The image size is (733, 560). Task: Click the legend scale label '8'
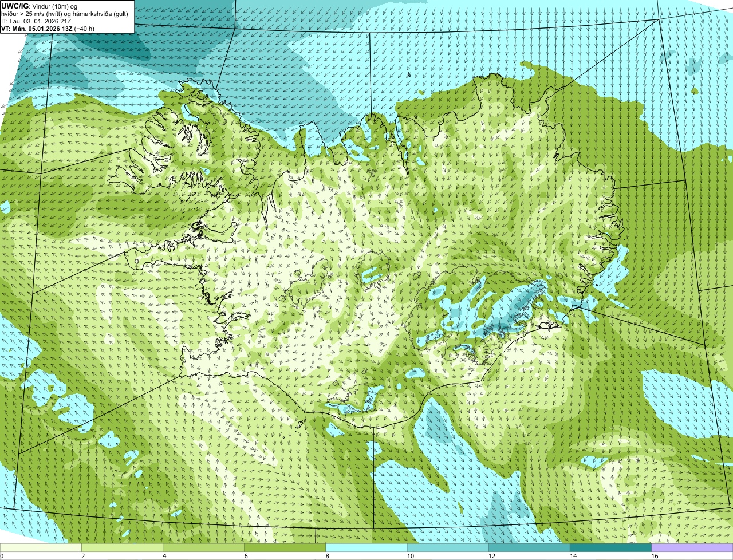pyautogui.click(x=327, y=556)
